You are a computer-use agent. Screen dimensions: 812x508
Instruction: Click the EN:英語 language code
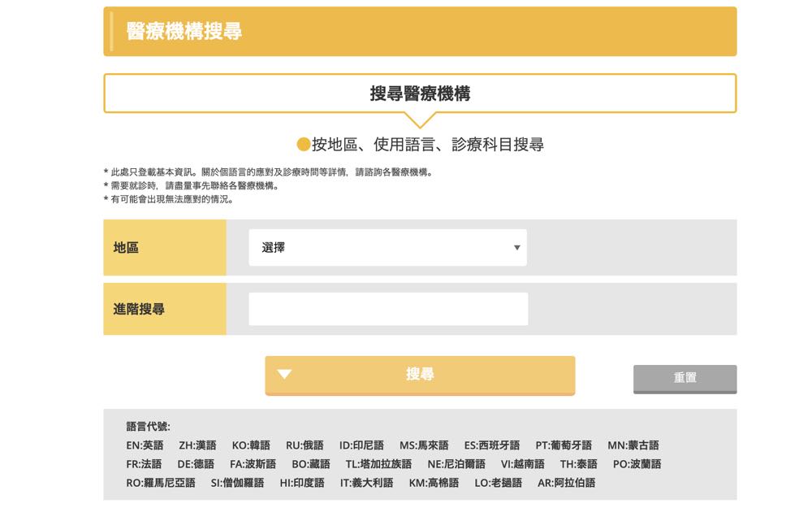coord(145,445)
